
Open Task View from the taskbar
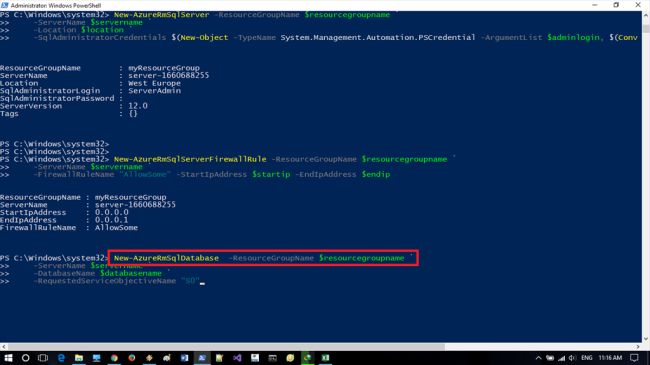[x=43, y=358]
